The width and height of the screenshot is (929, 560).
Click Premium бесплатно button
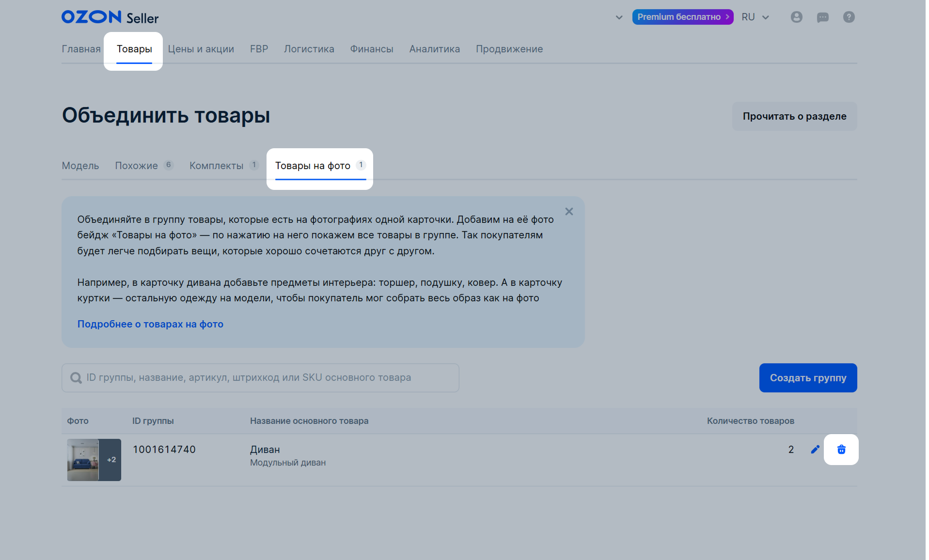[683, 17]
